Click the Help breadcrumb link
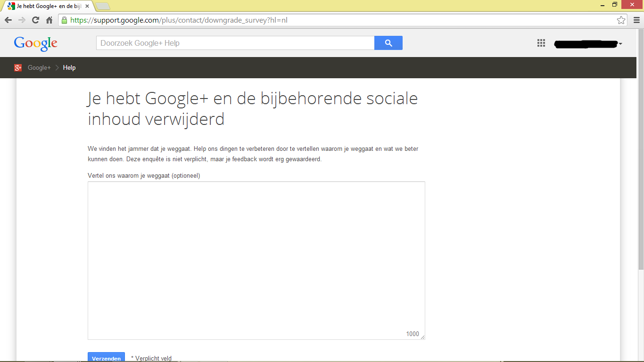This screenshot has height=362, width=644. tap(69, 68)
